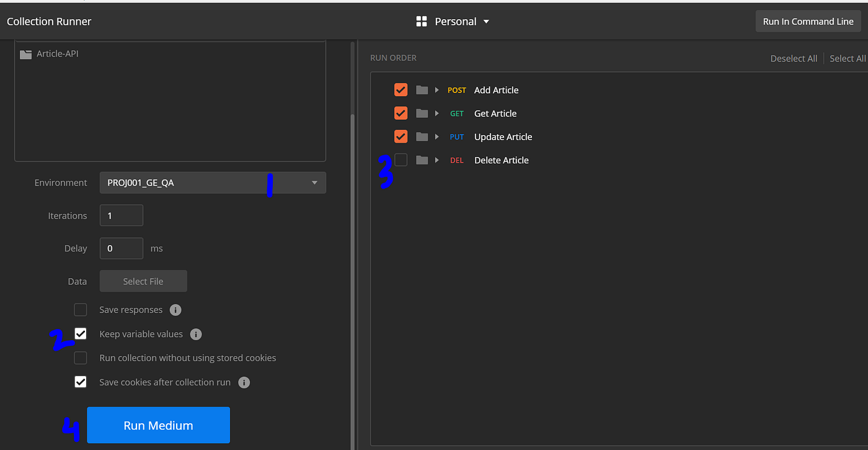The image size is (868, 450).
Task: Click Deselect All in the run order panel
Action: click(794, 58)
